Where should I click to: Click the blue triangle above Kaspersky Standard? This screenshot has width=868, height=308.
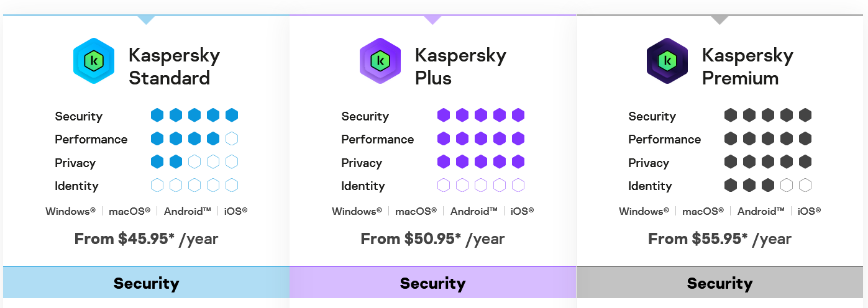point(146,20)
